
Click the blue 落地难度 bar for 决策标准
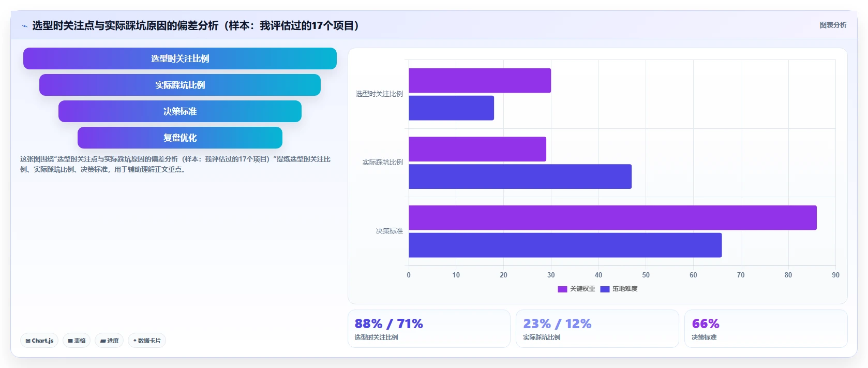[x=565, y=245]
